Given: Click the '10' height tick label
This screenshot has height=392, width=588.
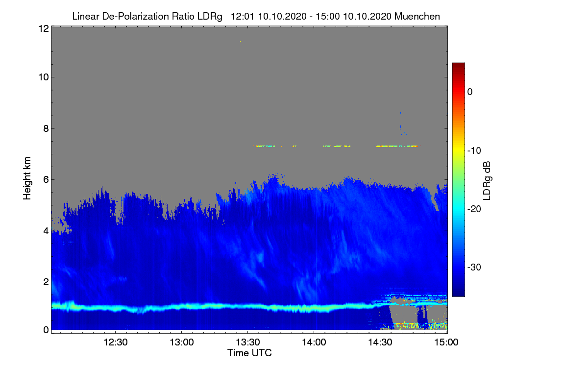Looking at the screenshot, I should tap(43, 77).
